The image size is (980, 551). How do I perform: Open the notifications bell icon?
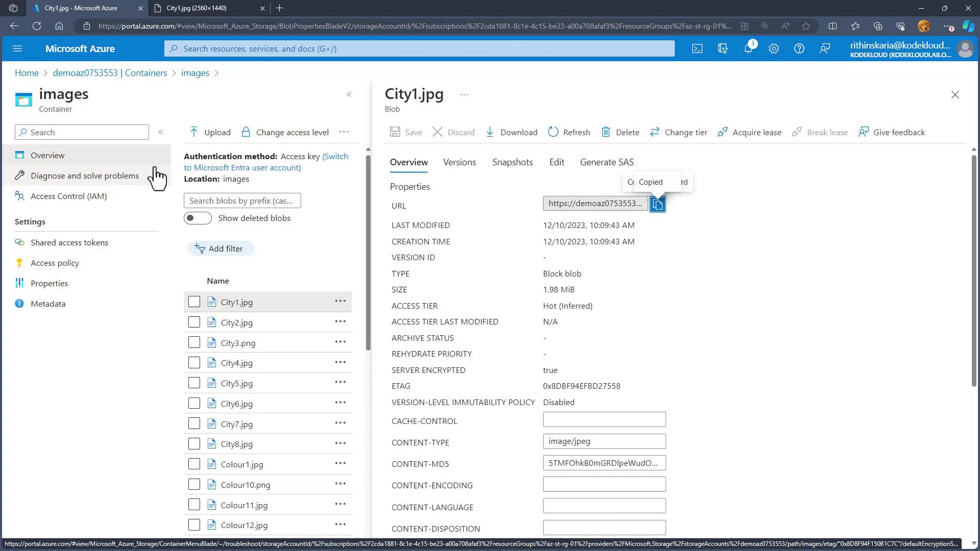click(x=748, y=48)
